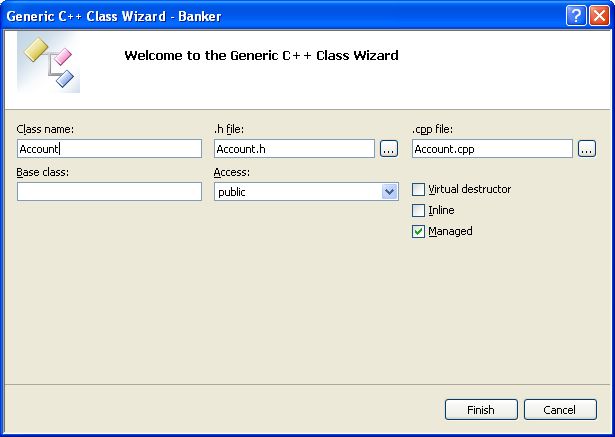This screenshot has height=437, width=615.
Task: Click the class diagram wizard icon
Action: [x=49, y=63]
